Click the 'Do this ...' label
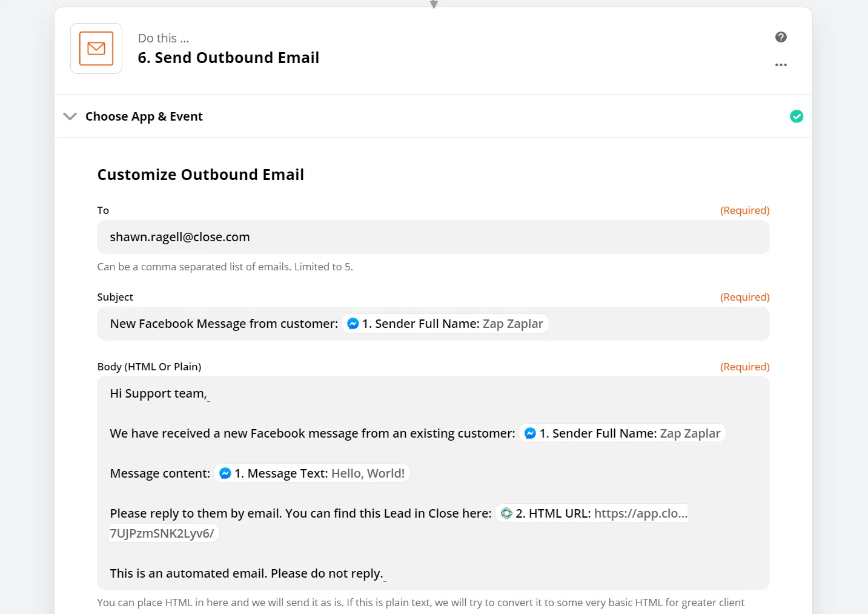The width and height of the screenshot is (868, 614). coord(164,38)
